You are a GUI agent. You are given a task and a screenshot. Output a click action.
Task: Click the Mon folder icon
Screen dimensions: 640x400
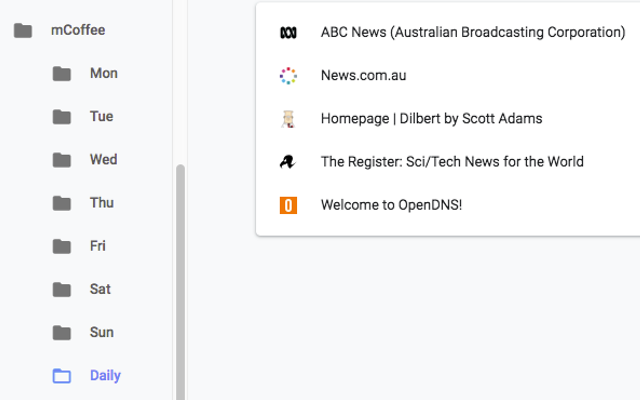tap(62, 73)
